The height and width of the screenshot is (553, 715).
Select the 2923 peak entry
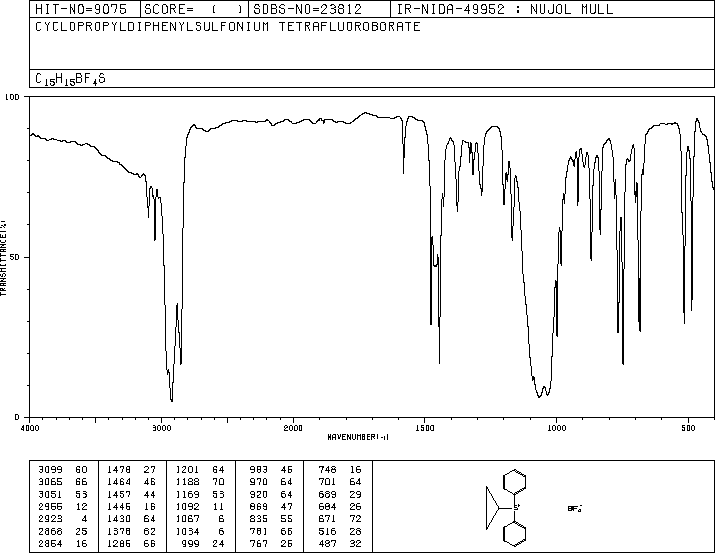click(x=63, y=519)
